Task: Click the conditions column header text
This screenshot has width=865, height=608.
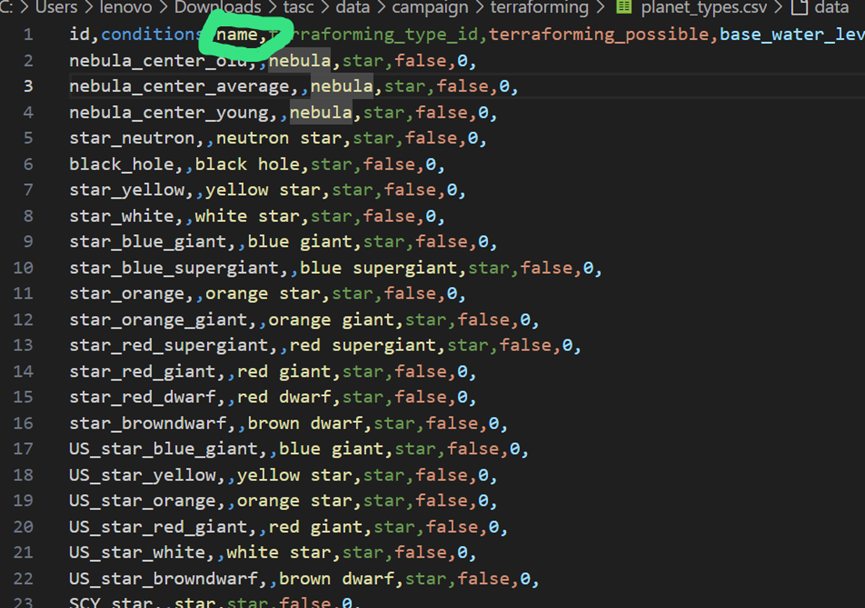Action: click(148, 35)
